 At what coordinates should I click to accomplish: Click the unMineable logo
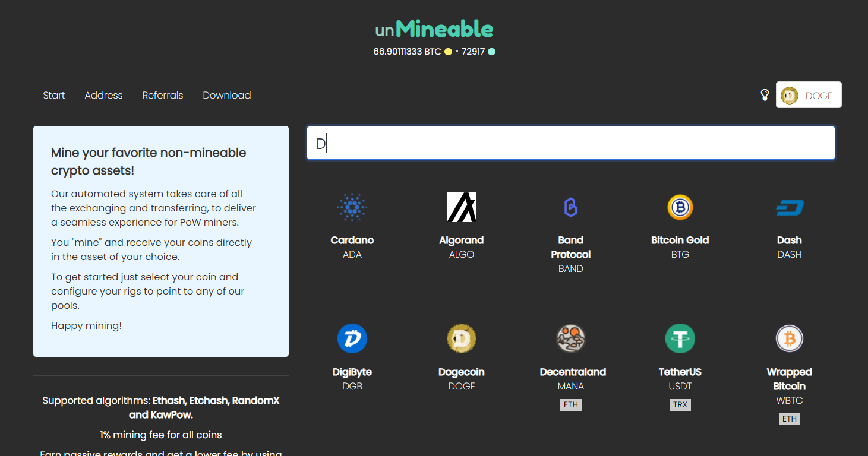click(434, 28)
